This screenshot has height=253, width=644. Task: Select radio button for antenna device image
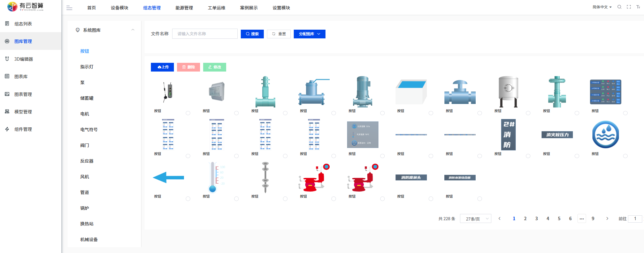click(x=188, y=113)
